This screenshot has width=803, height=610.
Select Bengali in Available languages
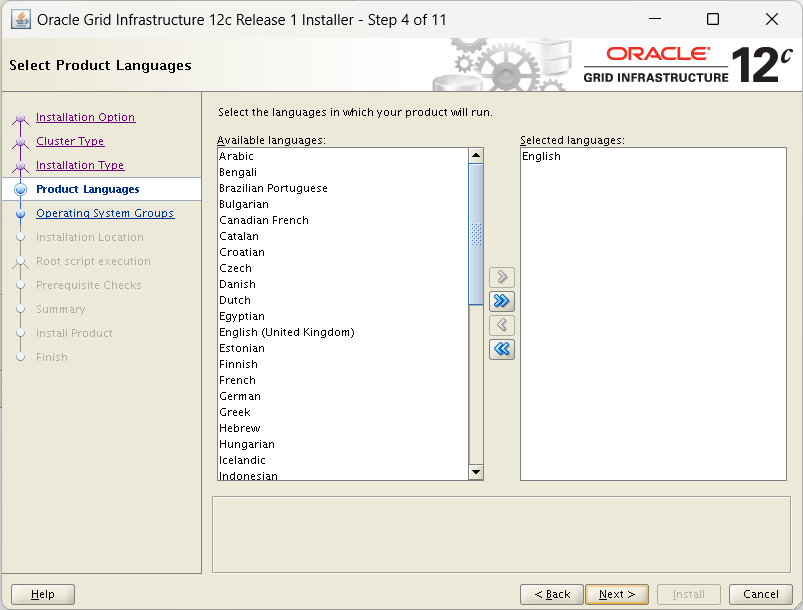[x=342, y=172]
